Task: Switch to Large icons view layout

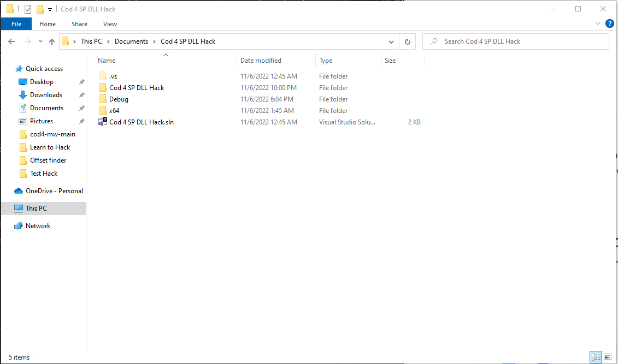Action: 608,357
